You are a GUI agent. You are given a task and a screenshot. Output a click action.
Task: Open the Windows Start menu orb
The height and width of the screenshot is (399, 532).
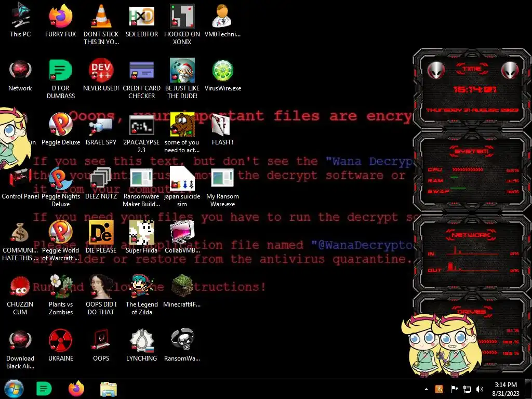coord(14,389)
